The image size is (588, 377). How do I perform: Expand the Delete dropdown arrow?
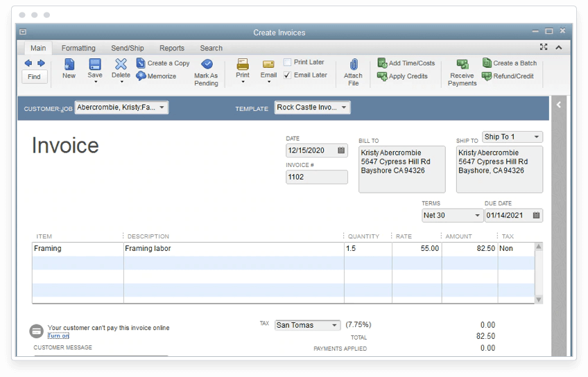pos(121,82)
